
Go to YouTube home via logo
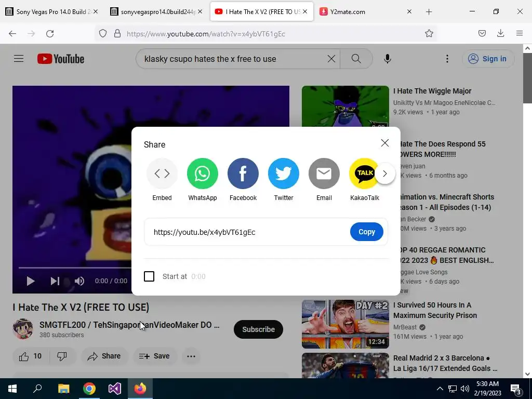point(61,59)
